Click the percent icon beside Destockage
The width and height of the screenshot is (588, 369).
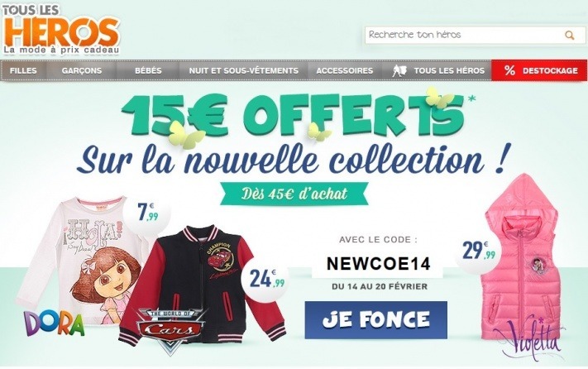point(509,70)
